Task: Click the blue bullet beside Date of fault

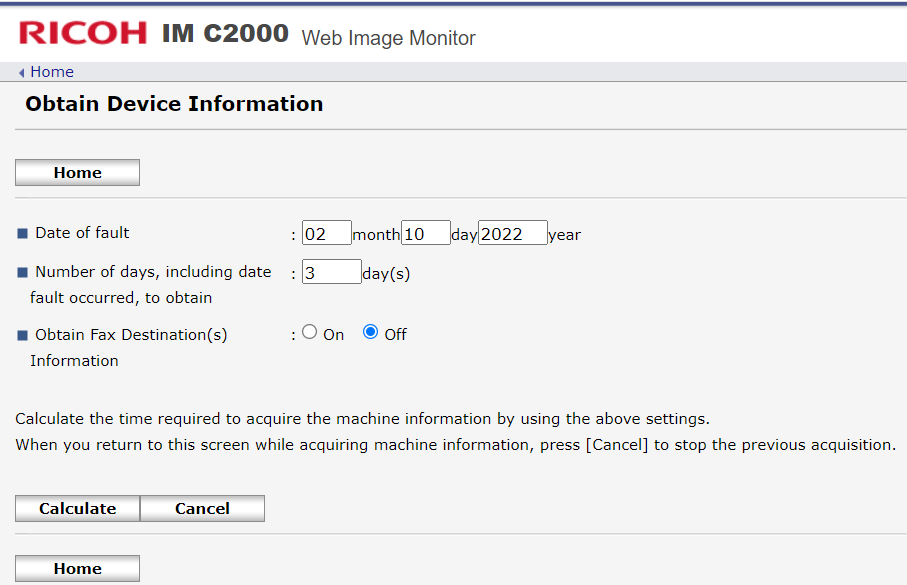Action: (23, 234)
